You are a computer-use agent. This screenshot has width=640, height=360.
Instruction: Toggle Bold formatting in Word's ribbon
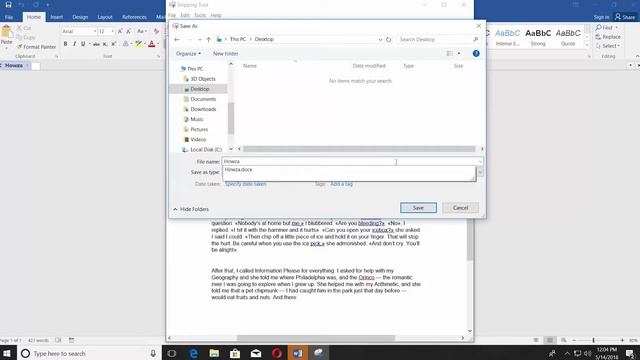[65, 44]
